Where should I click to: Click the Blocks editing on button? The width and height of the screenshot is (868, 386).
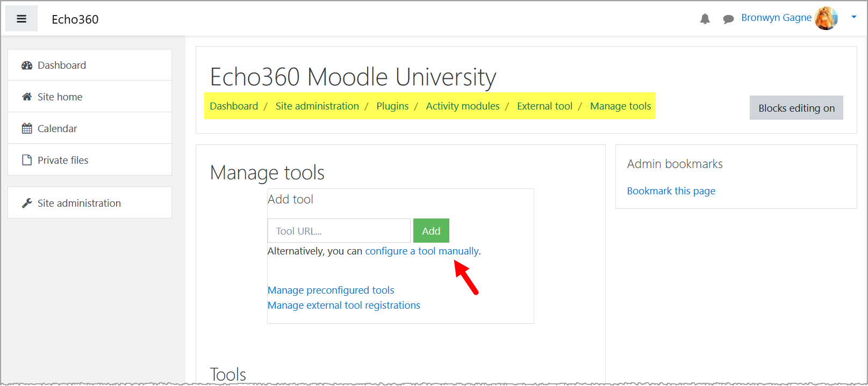point(797,108)
